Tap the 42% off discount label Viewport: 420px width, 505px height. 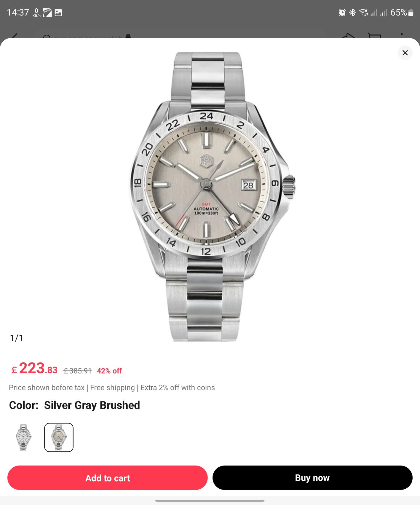tap(109, 371)
